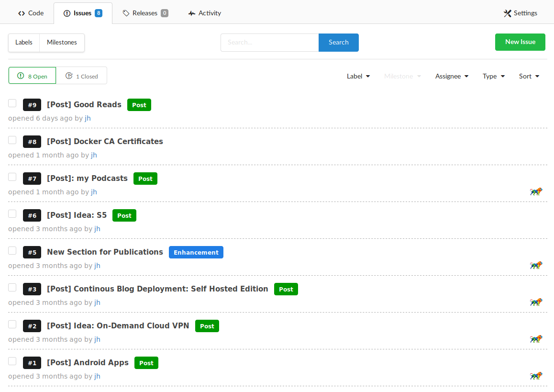Click the lion avatar on issue #5

(x=536, y=265)
